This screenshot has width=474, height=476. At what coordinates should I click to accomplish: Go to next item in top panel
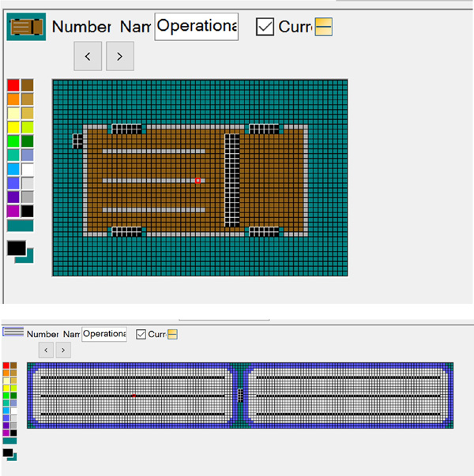pos(120,56)
